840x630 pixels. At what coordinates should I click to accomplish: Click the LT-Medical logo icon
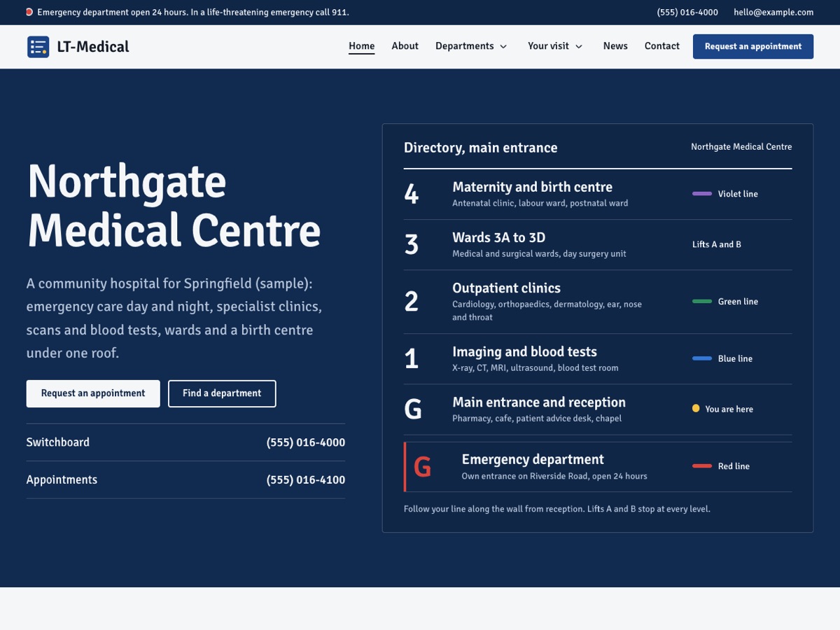pyautogui.click(x=38, y=47)
